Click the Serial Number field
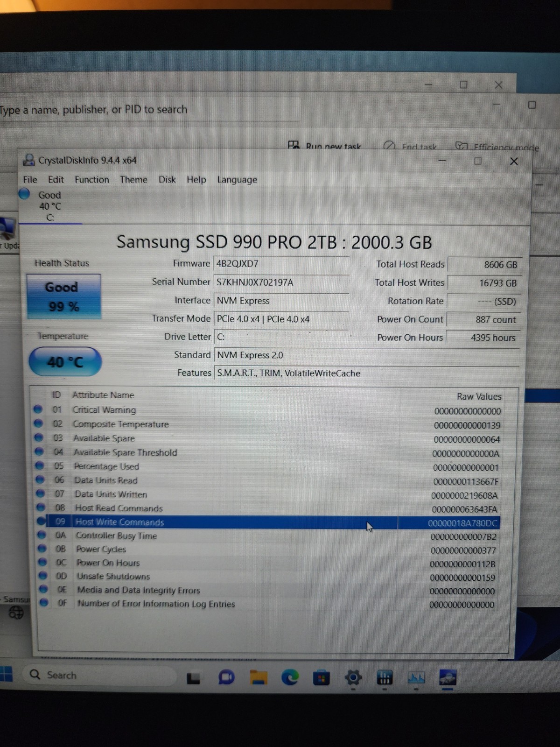The height and width of the screenshot is (747, 560). 281,282
